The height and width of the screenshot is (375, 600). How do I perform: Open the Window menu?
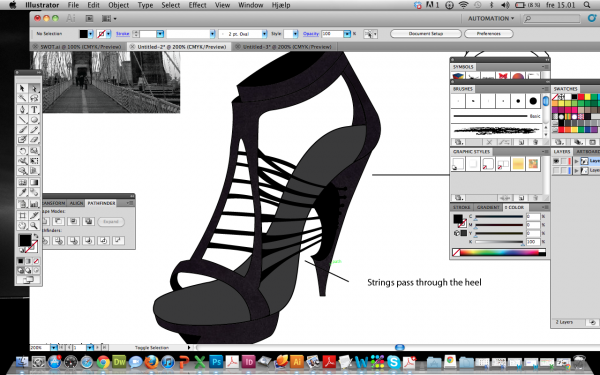coord(251,5)
